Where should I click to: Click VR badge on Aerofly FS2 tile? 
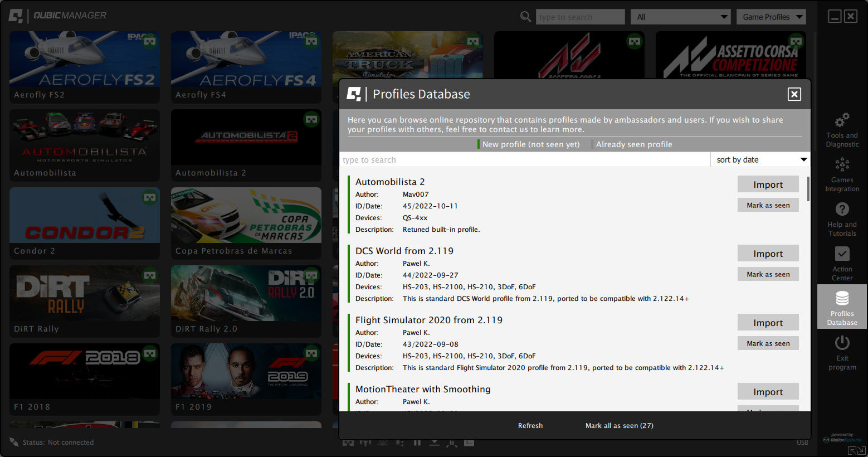150,41
